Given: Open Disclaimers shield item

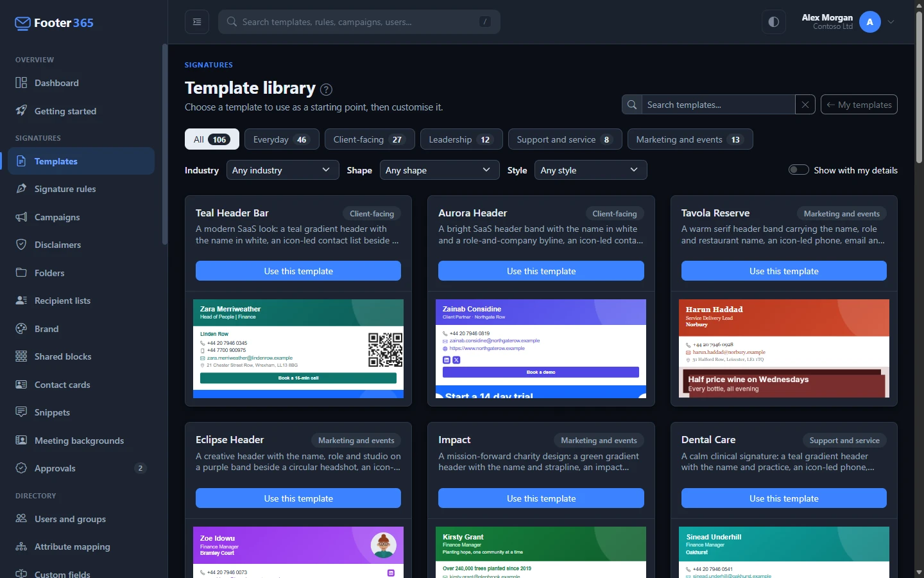Looking at the screenshot, I should tap(81, 245).
